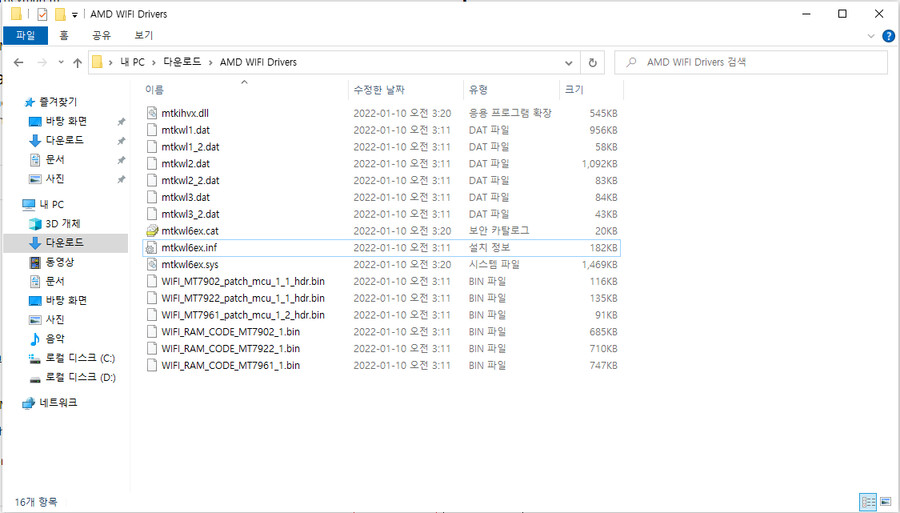The width and height of the screenshot is (900, 513).
Task: Expand the address bar history dropdown
Action: click(x=568, y=63)
